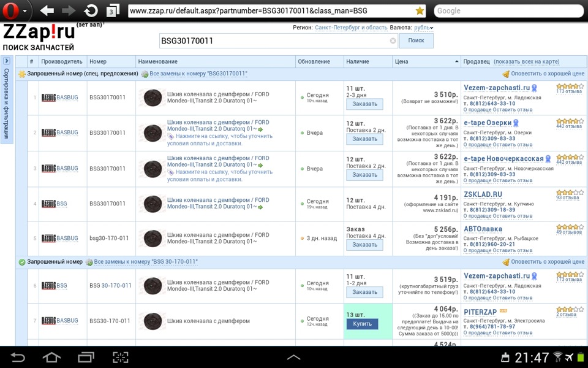
Task: Click the part thumbnail image in row 1
Action: pyautogui.click(x=153, y=98)
